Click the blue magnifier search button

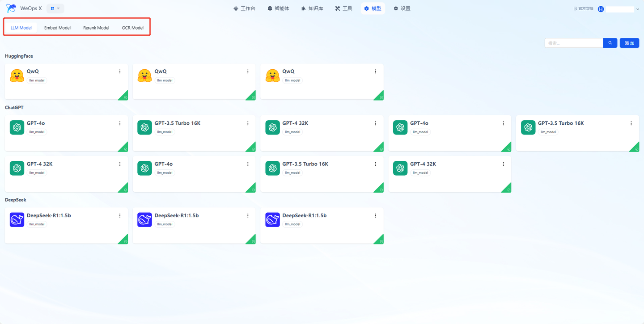click(x=610, y=43)
